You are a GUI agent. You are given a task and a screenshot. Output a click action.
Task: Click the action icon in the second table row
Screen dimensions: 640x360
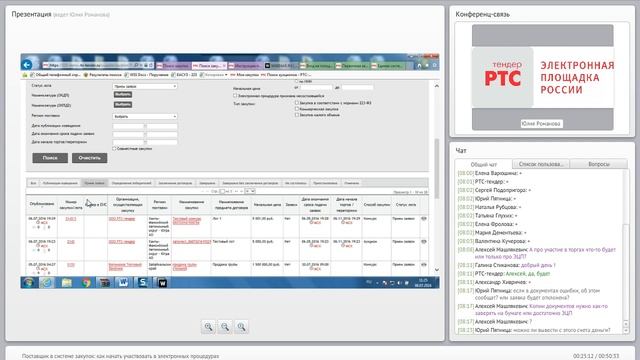(424, 242)
